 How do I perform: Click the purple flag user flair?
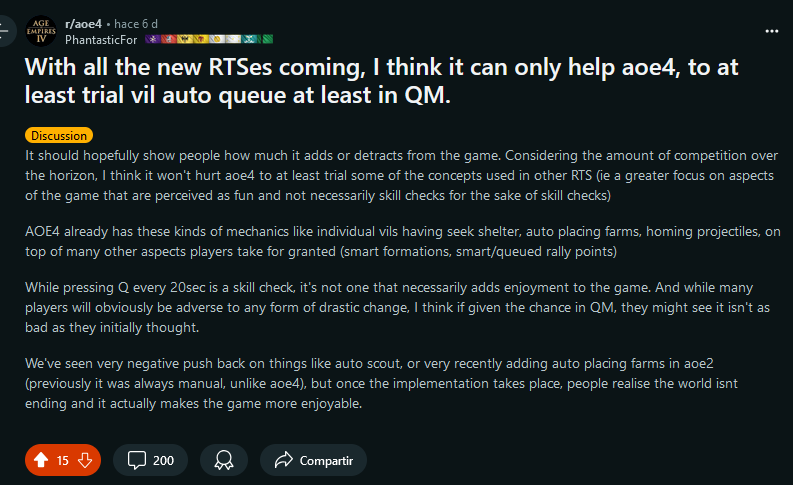tap(153, 39)
